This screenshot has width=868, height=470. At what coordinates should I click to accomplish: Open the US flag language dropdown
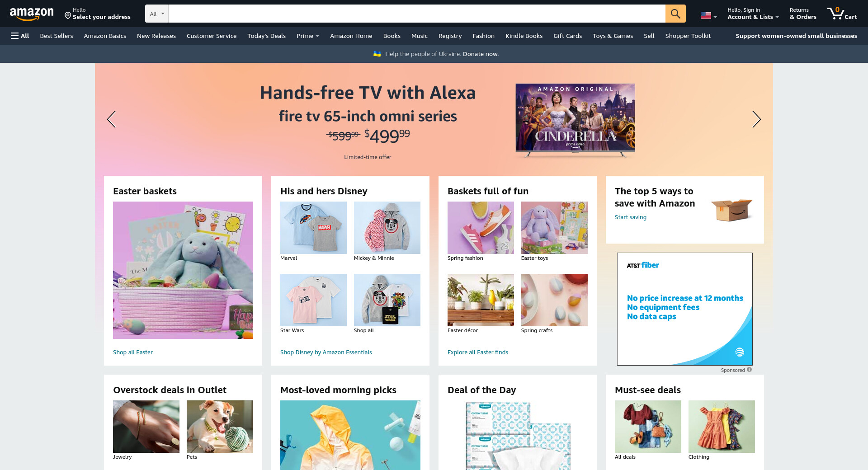click(709, 15)
